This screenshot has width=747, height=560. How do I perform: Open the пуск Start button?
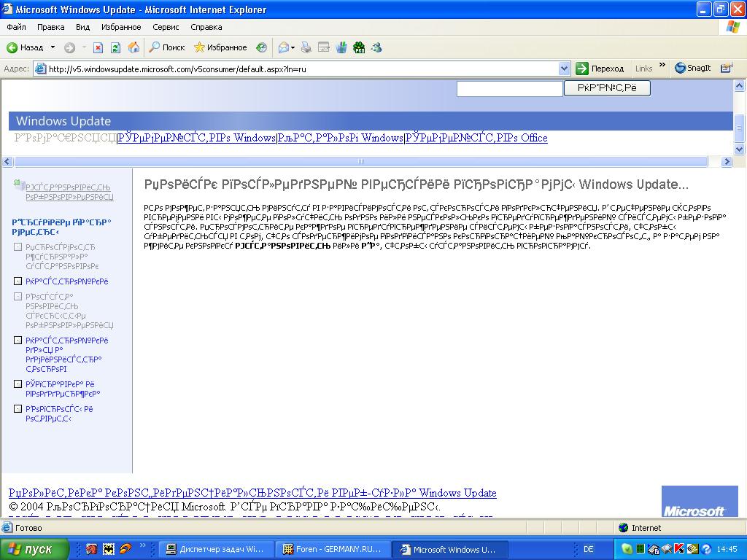(34, 549)
